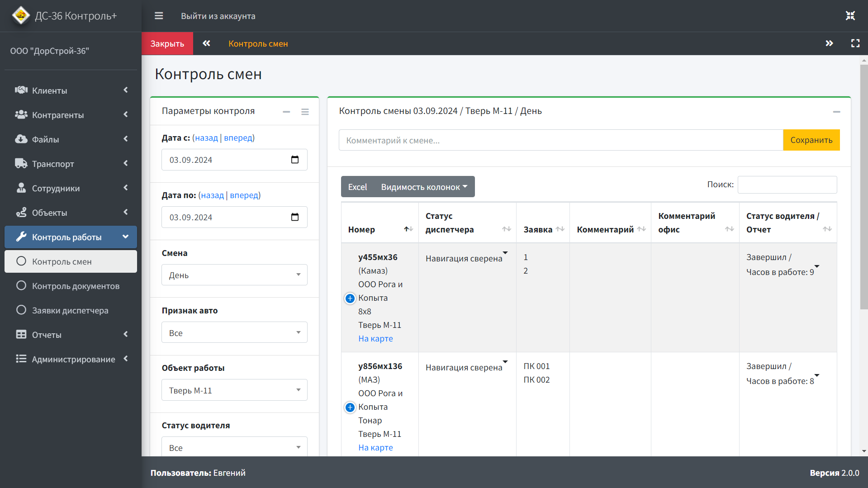The height and width of the screenshot is (488, 868).
Task: Click the Дата с date field 03.09.2024
Action: [234, 160]
